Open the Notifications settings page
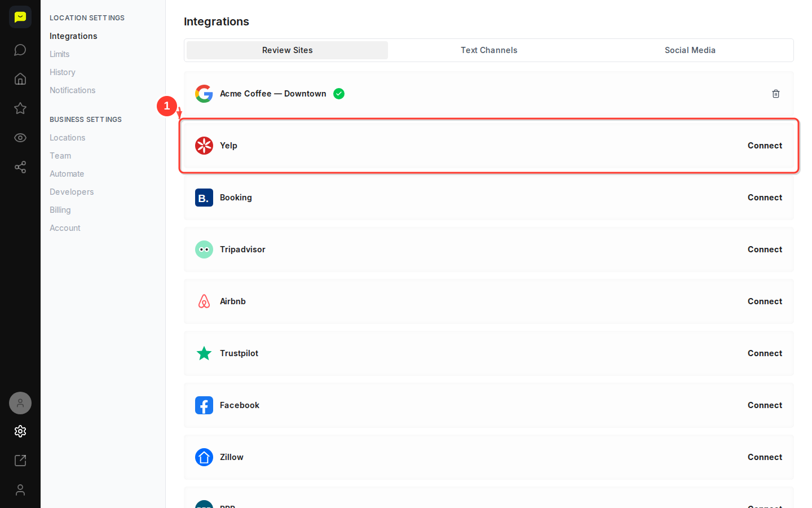 click(x=73, y=90)
